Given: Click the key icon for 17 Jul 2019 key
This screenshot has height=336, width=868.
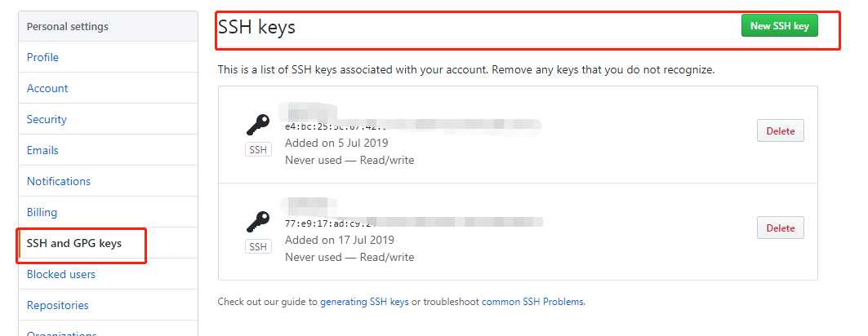Looking at the screenshot, I should tap(258, 222).
